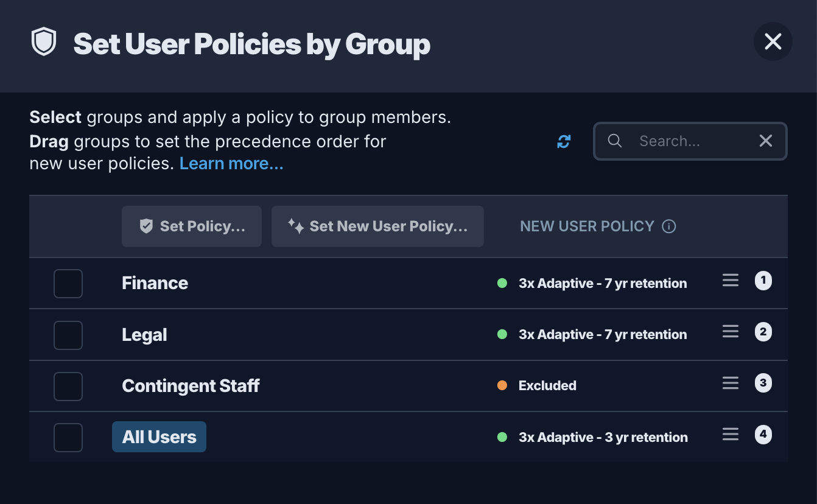Check the Finance group checkbox
The width and height of the screenshot is (817, 504).
[x=68, y=284]
